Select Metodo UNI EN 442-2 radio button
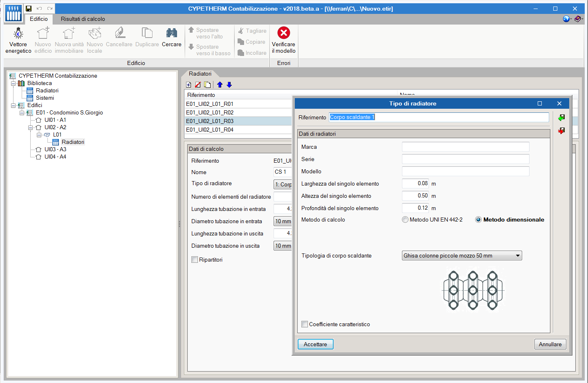Screen dimensions: 588x383 pyautogui.click(x=405, y=220)
